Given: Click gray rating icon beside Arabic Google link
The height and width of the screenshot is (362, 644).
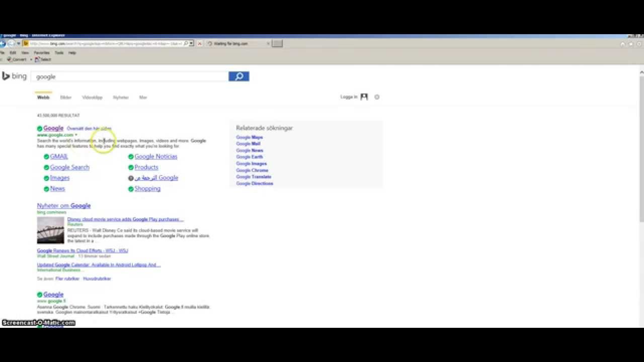Looking at the screenshot, I should (131, 178).
